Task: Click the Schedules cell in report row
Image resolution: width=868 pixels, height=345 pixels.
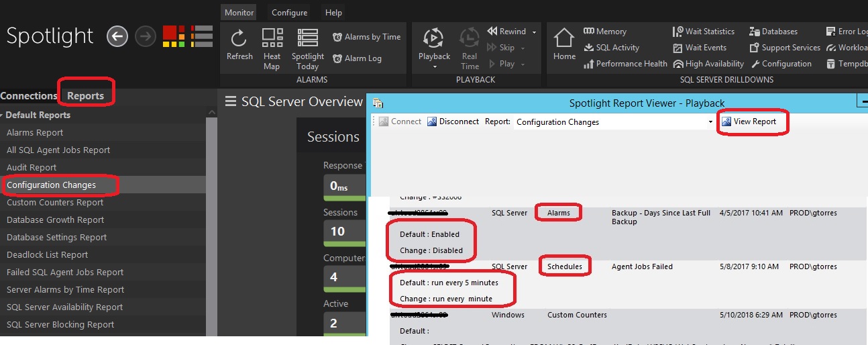Action: tap(565, 266)
